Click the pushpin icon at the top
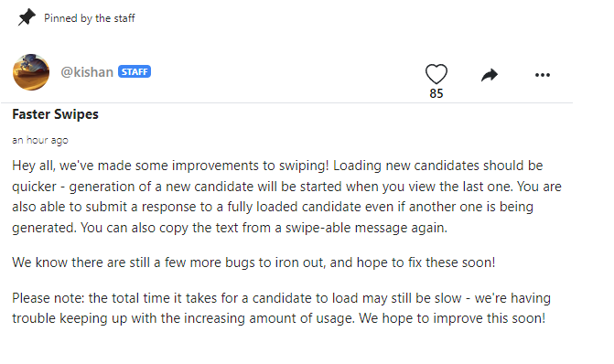 (27, 17)
